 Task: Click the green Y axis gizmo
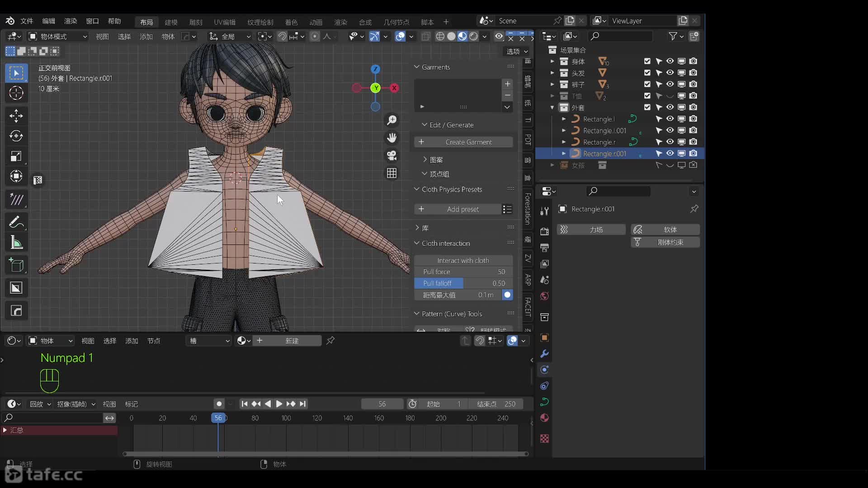pos(375,88)
